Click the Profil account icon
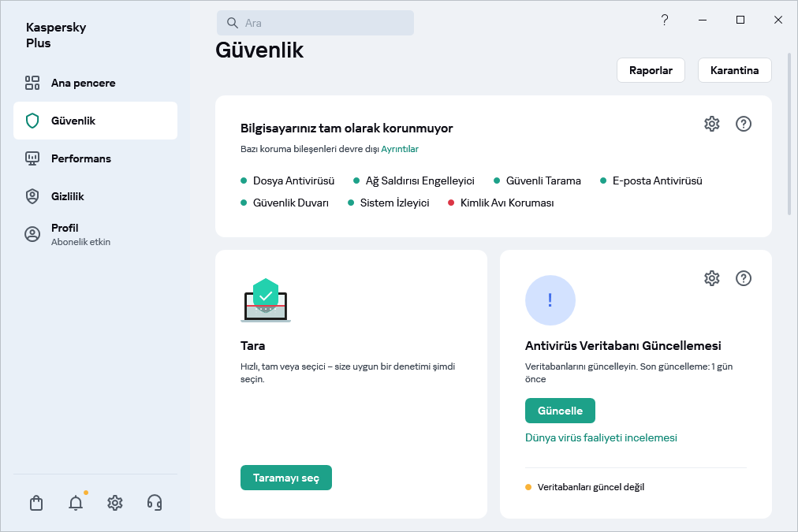The height and width of the screenshot is (532, 798). [x=32, y=233]
